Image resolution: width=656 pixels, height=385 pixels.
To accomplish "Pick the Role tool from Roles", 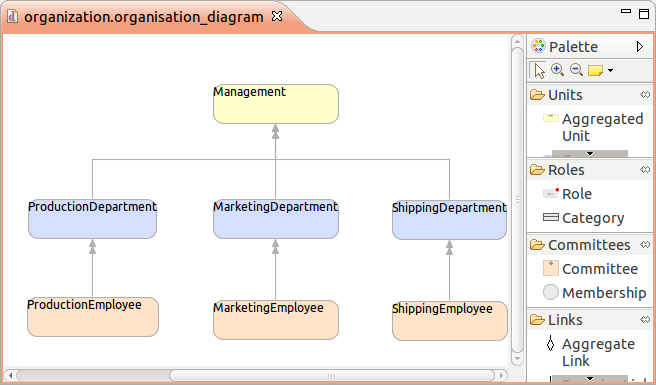I will 567,194.
